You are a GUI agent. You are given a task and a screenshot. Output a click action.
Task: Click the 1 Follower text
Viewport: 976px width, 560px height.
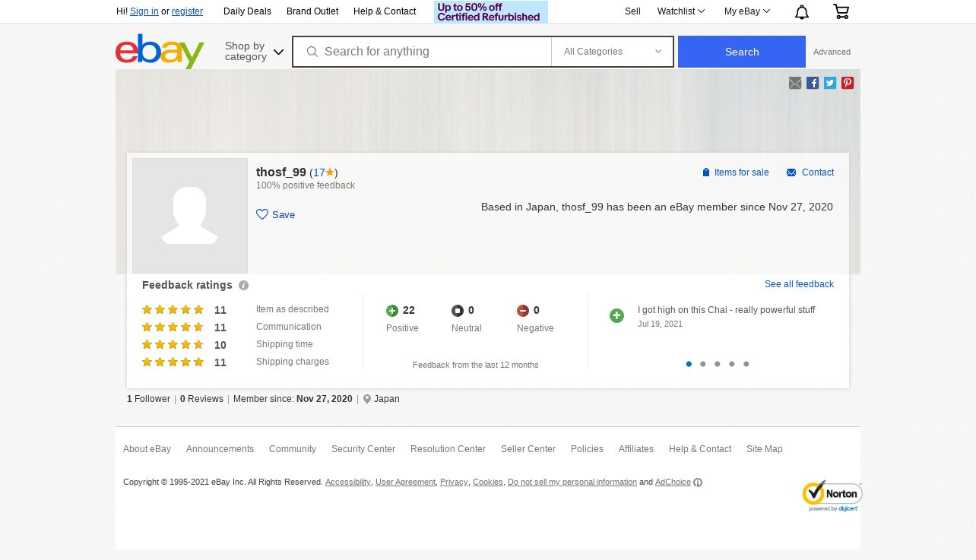(148, 399)
